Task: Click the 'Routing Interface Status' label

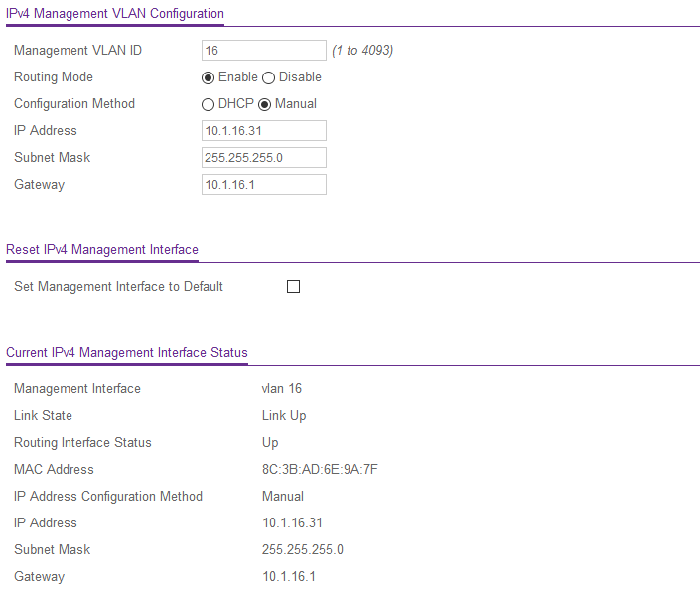Action: pyautogui.click(x=82, y=442)
